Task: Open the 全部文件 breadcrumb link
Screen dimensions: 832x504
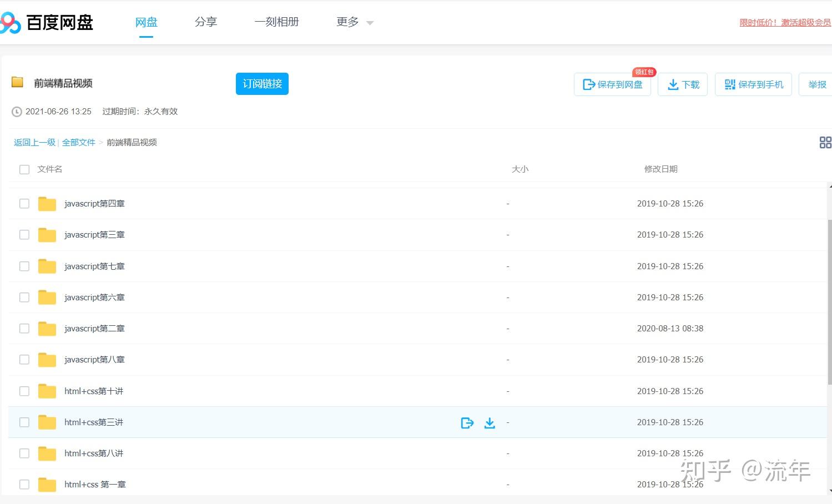Action: [79, 143]
